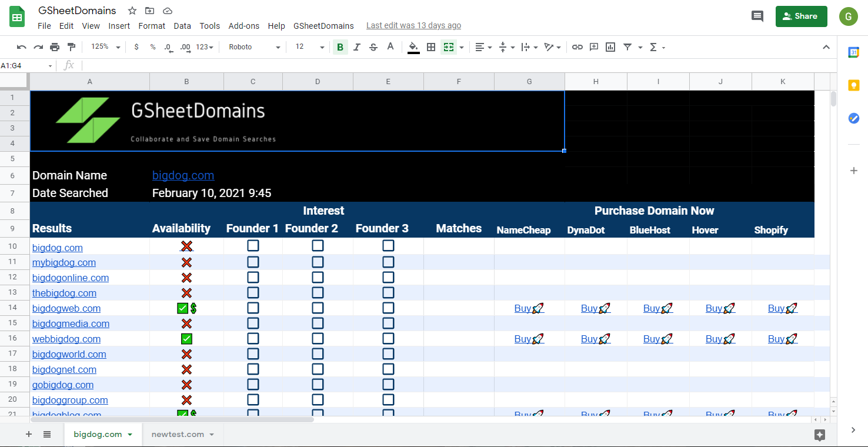
Task: Open the Roboto font dropdown
Action: coord(254,47)
